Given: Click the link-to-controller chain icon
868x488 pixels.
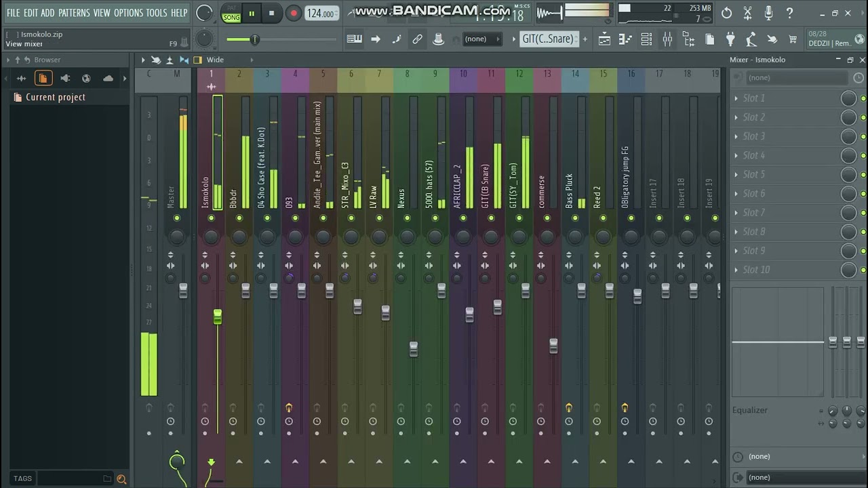Looking at the screenshot, I should (418, 39).
